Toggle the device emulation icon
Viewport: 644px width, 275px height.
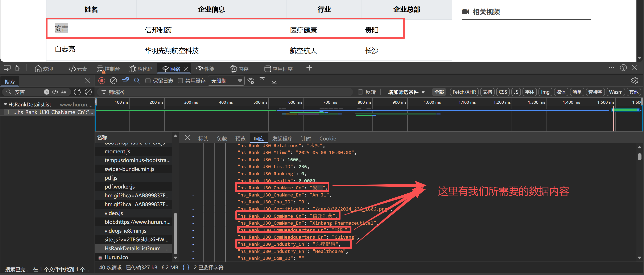point(19,68)
